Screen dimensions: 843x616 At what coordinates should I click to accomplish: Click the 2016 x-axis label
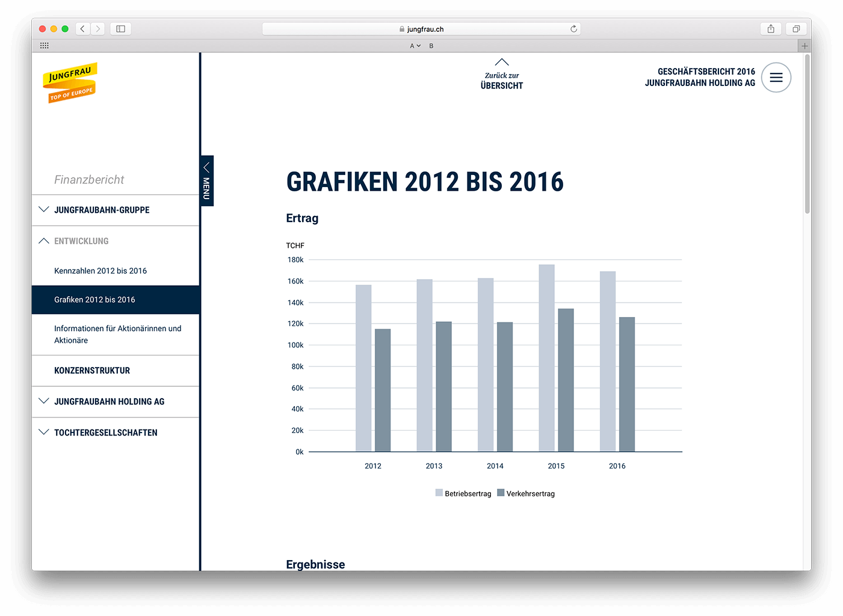pos(617,466)
